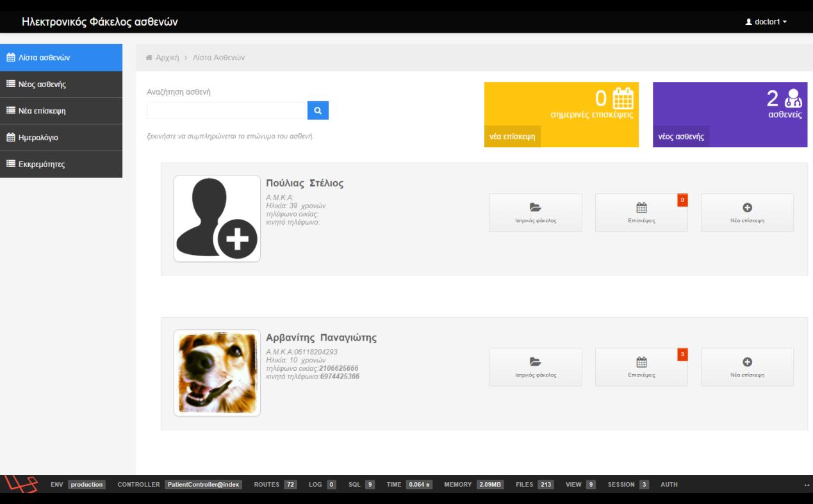
Task: Open the Λίστα ασθενών sidebar item
Action: pos(61,58)
